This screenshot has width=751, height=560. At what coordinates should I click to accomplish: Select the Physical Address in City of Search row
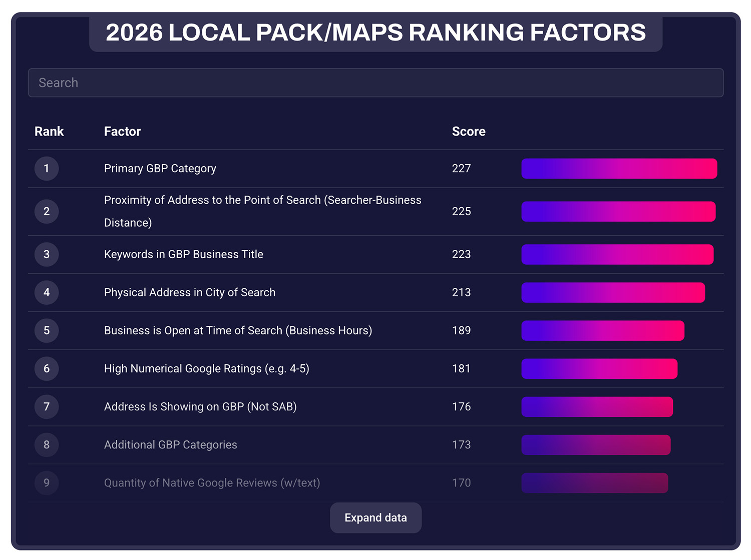coord(189,292)
